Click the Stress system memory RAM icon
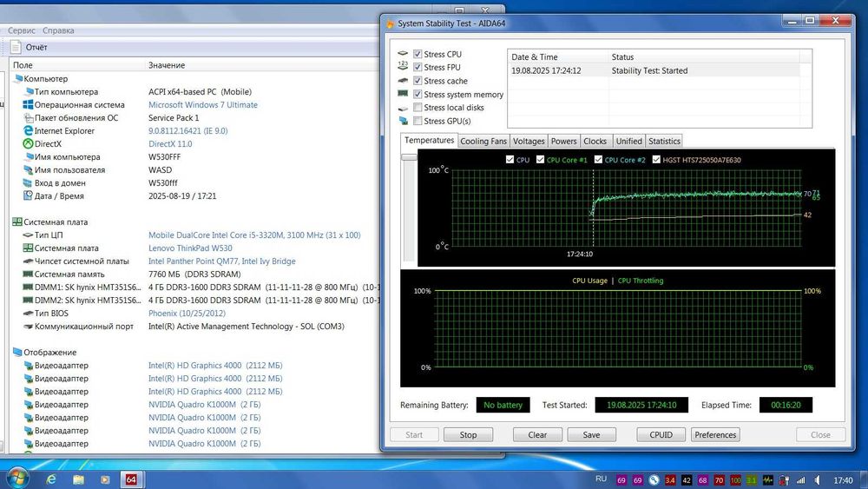The height and width of the screenshot is (489, 868). [403, 94]
